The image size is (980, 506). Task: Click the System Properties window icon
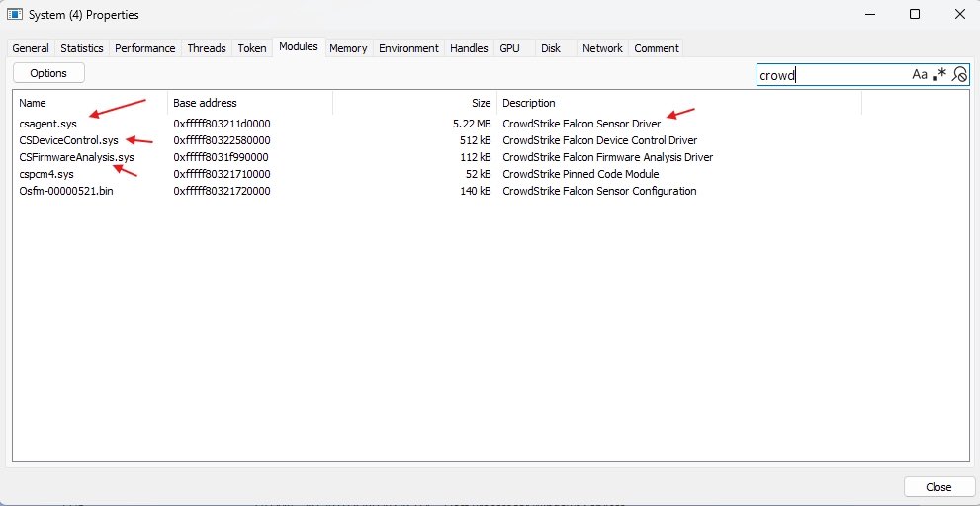coord(15,14)
